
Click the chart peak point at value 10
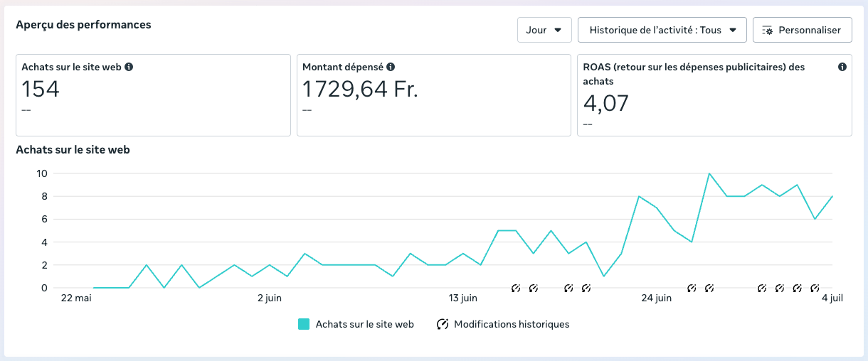click(x=709, y=173)
